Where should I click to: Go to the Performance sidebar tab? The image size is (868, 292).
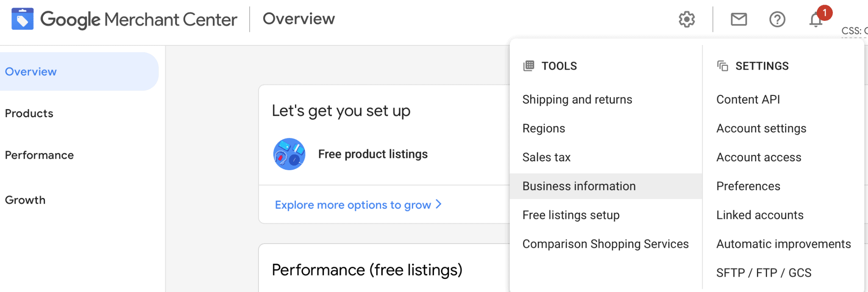39,155
